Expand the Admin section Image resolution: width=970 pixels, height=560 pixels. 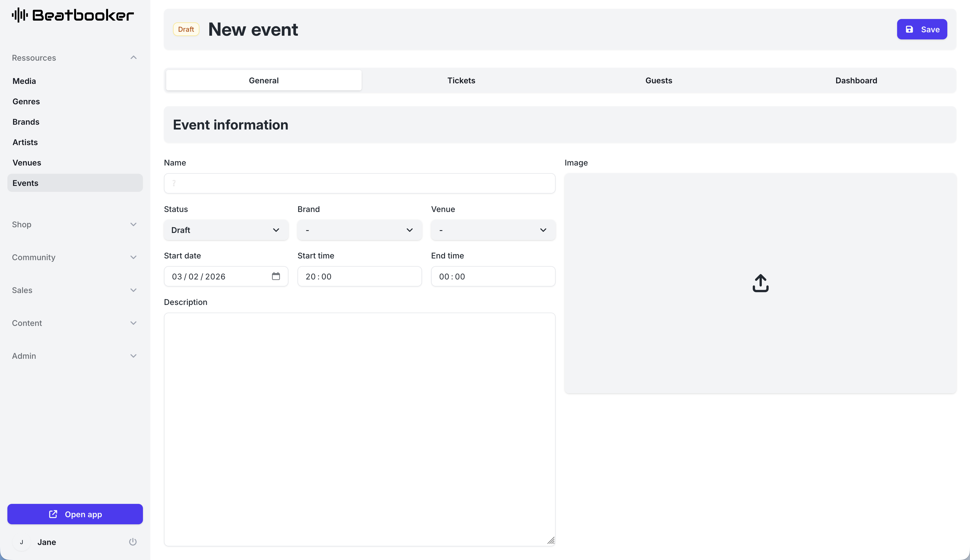(x=133, y=356)
